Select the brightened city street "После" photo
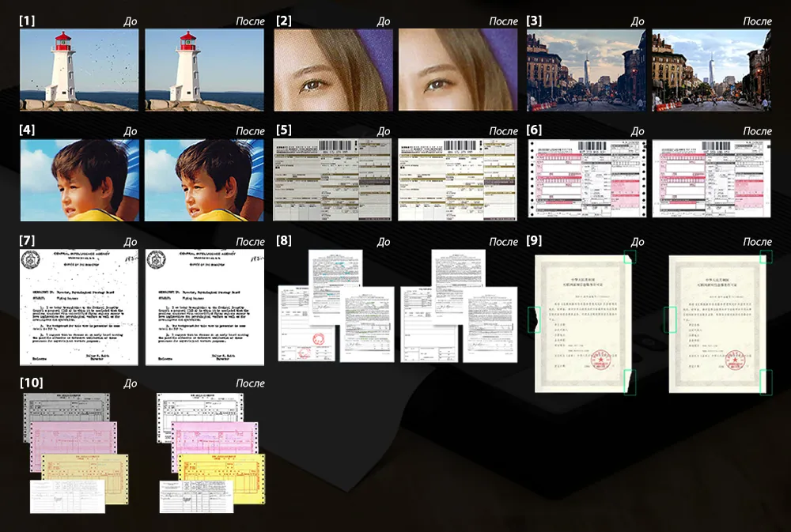Image resolution: width=791 pixels, height=532 pixels. (711, 70)
